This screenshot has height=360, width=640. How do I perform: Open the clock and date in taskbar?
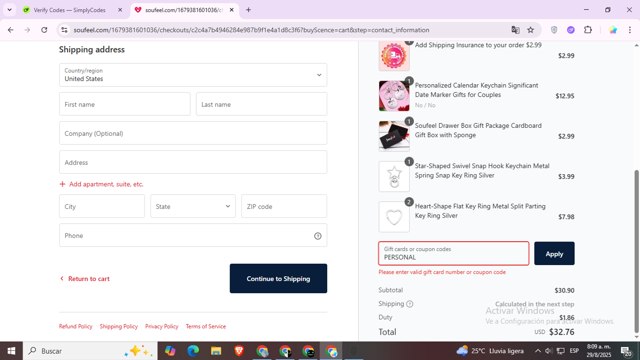(598, 351)
